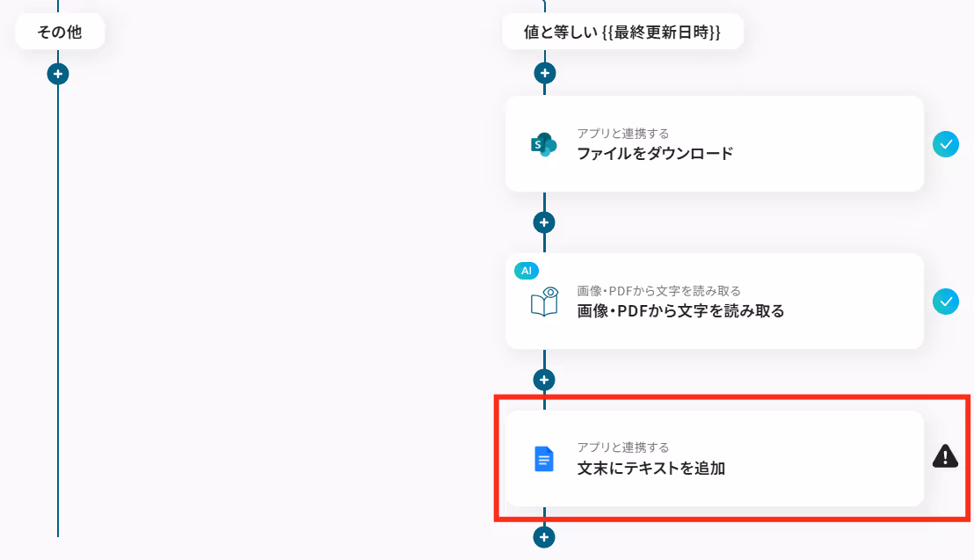The height and width of the screenshot is (560, 974).
Task: Select the その他 branch label
Action: [x=60, y=32]
